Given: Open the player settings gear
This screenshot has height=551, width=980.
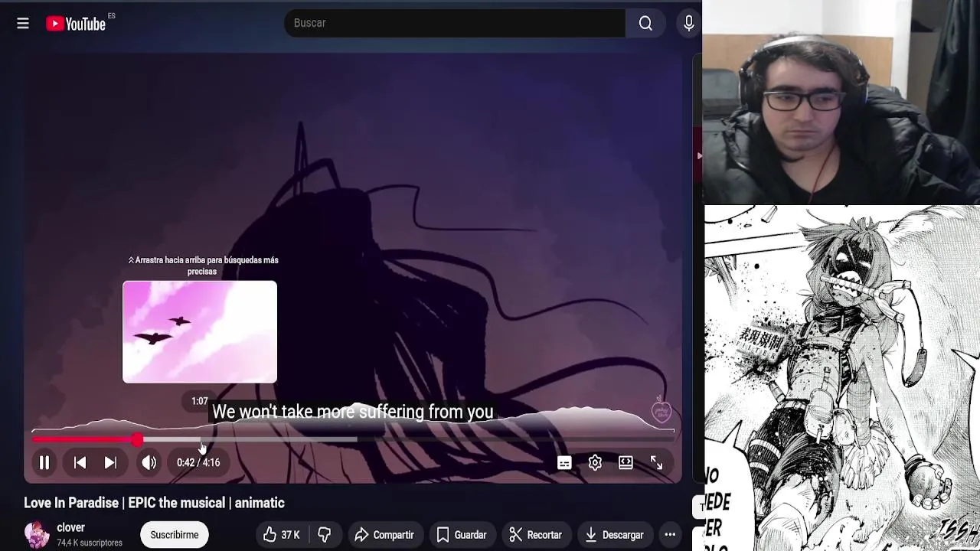Looking at the screenshot, I should [x=595, y=462].
